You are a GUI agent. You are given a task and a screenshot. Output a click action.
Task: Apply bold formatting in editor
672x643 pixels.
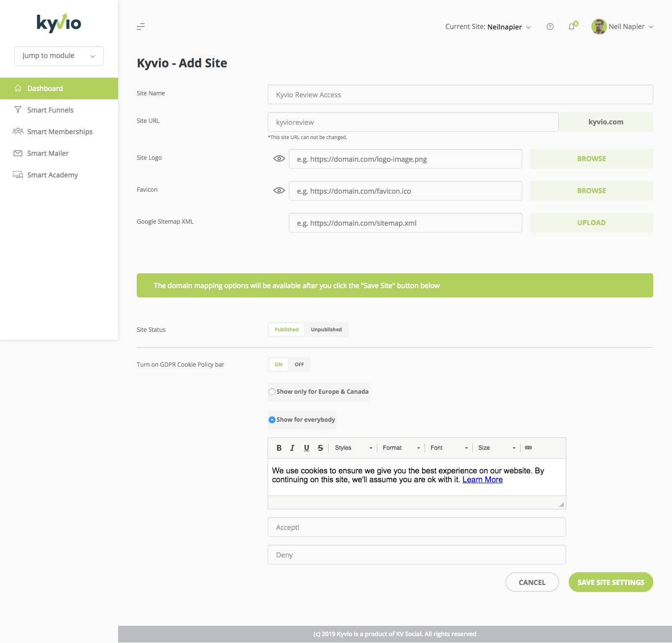(x=279, y=448)
